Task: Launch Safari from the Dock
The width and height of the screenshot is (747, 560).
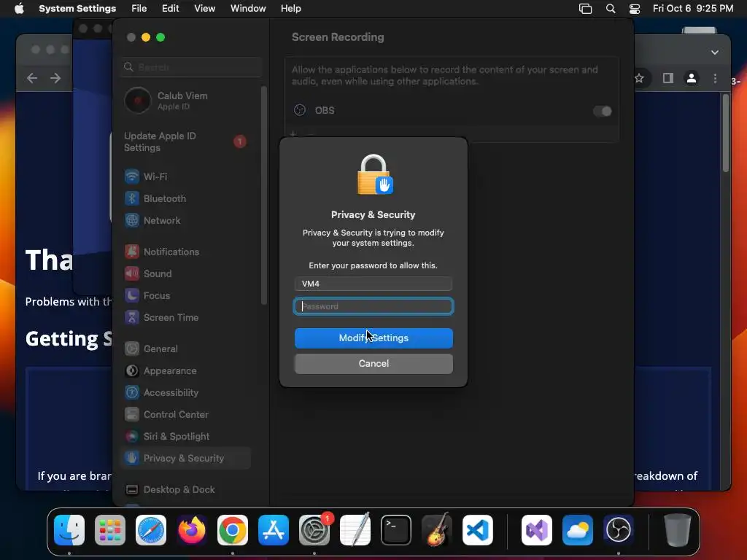Action: pyautogui.click(x=151, y=530)
